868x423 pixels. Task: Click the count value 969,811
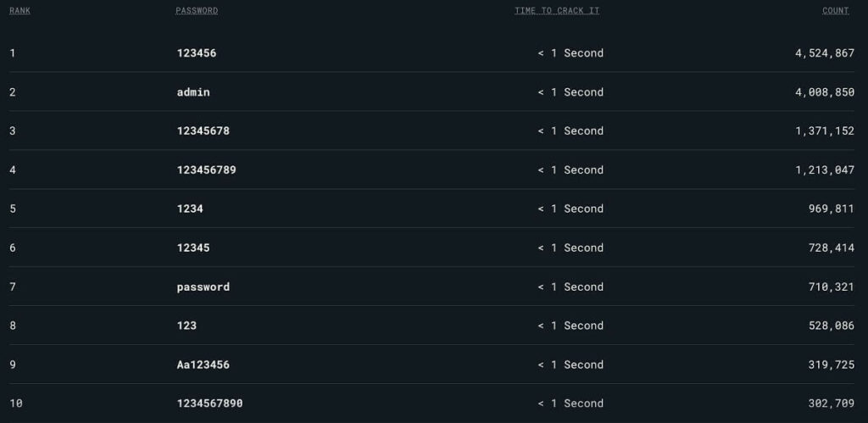point(832,209)
